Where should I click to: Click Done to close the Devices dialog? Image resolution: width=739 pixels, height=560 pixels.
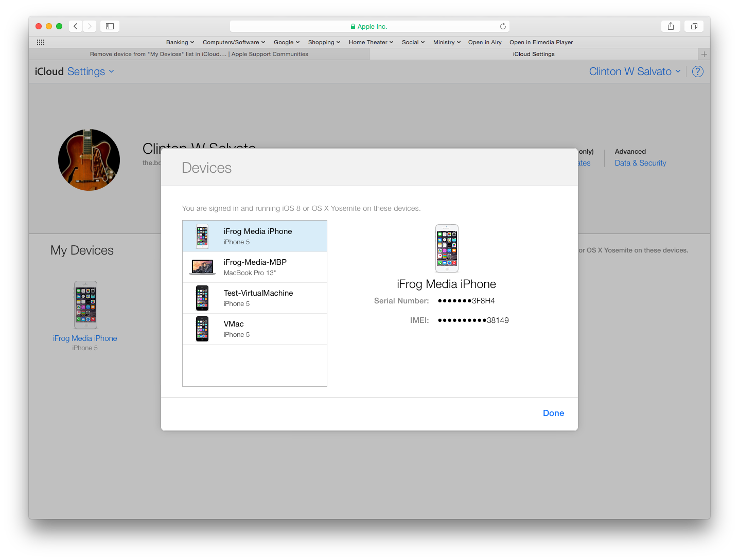click(553, 413)
